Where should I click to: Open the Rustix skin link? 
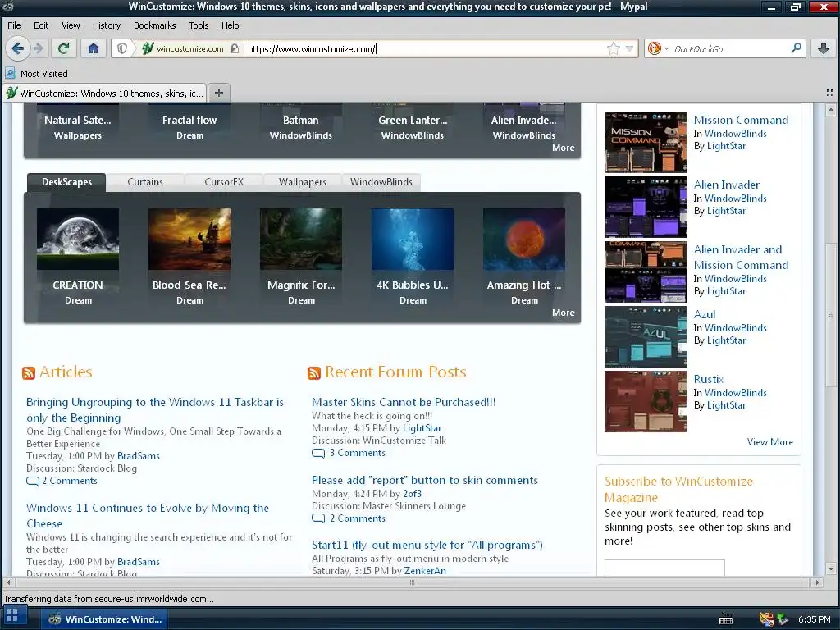tap(708, 379)
